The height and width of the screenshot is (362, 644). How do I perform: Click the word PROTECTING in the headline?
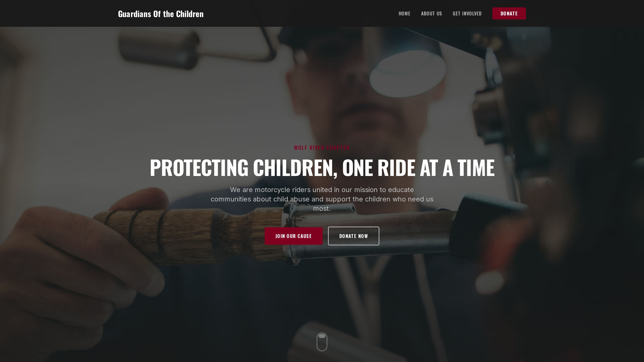[199, 168]
